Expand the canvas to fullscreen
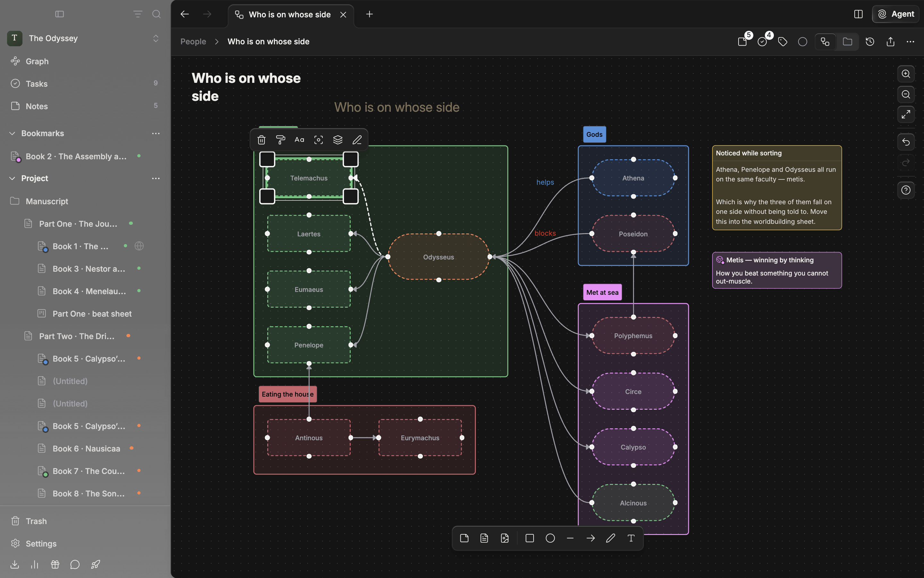Screen dimensions: 924x578 (906, 114)
